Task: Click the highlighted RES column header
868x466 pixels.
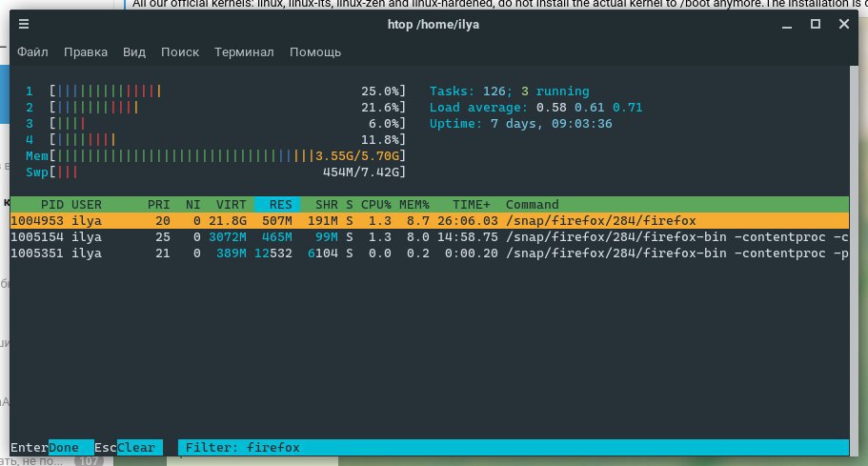Action: 277,204
